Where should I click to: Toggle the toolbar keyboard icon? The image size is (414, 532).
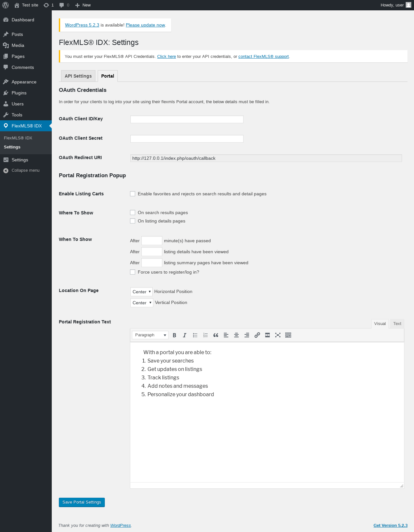click(x=288, y=335)
